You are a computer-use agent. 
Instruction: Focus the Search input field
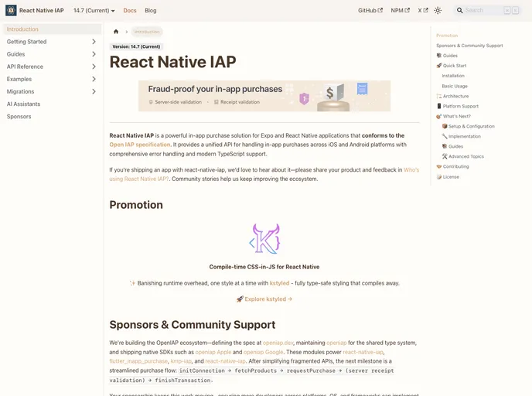click(x=488, y=11)
